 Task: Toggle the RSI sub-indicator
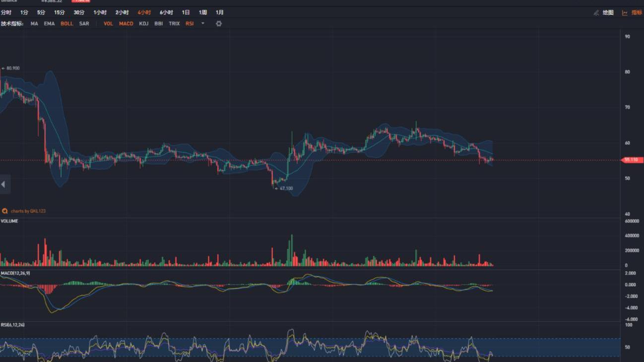click(190, 24)
